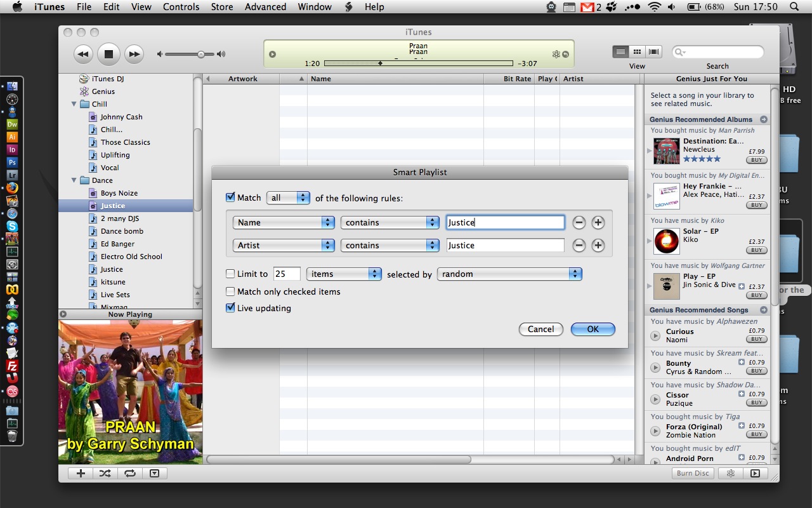Click OK in Smart Playlist dialog
812x508 pixels.
(x=593, y=329)
